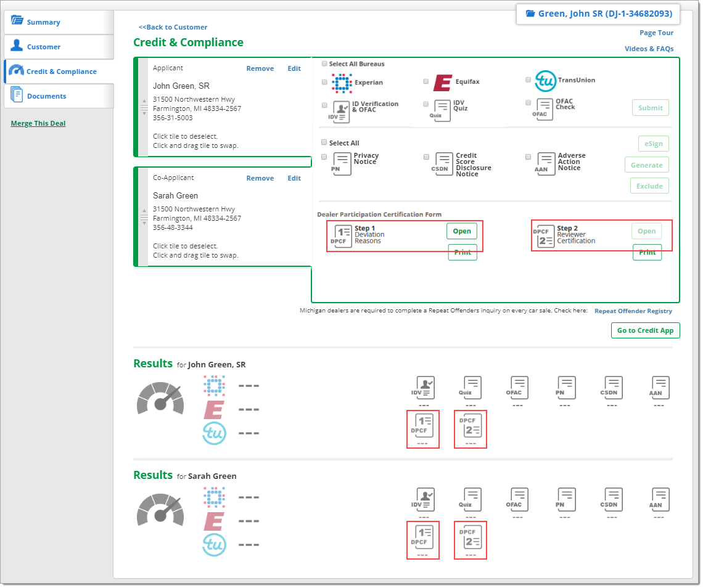
Task: Enable ID Verification & OFAC checkbox
Action: pos(324,105)
